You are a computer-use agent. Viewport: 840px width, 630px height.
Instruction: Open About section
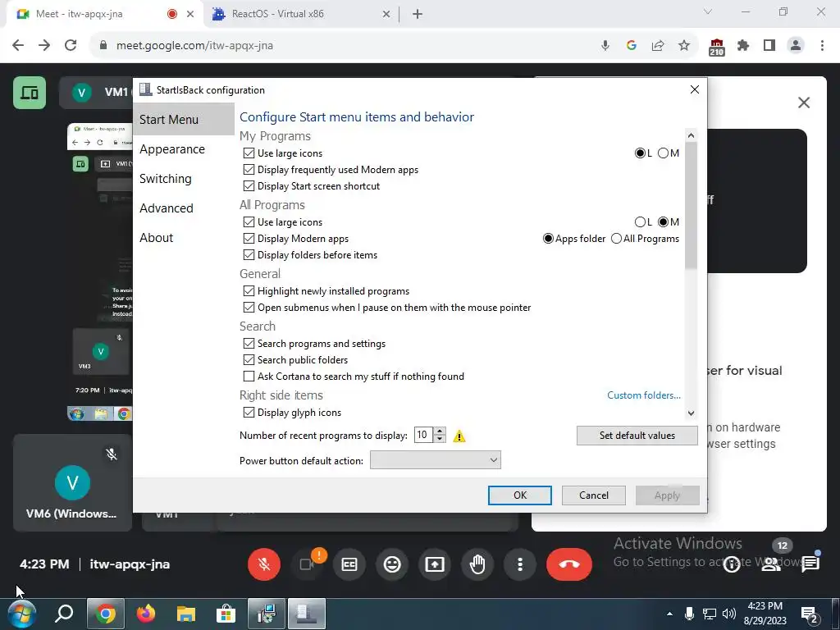pyautogui.click(x=157, y=238)
